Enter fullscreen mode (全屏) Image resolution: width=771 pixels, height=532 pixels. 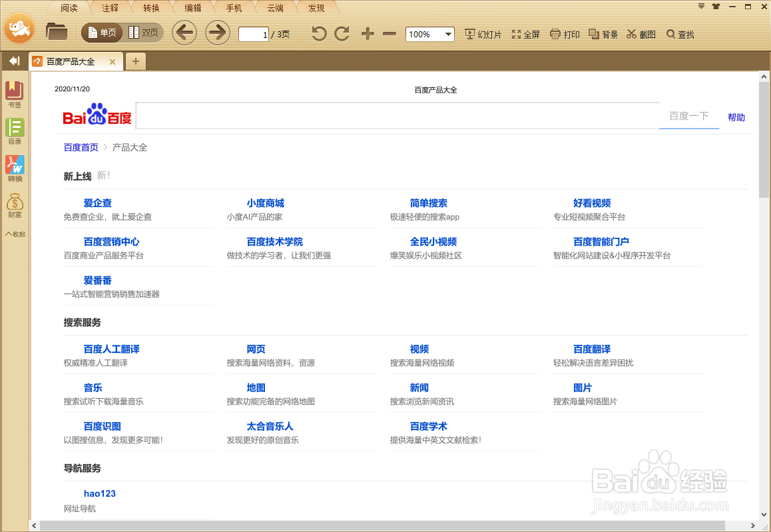(525, 35)
